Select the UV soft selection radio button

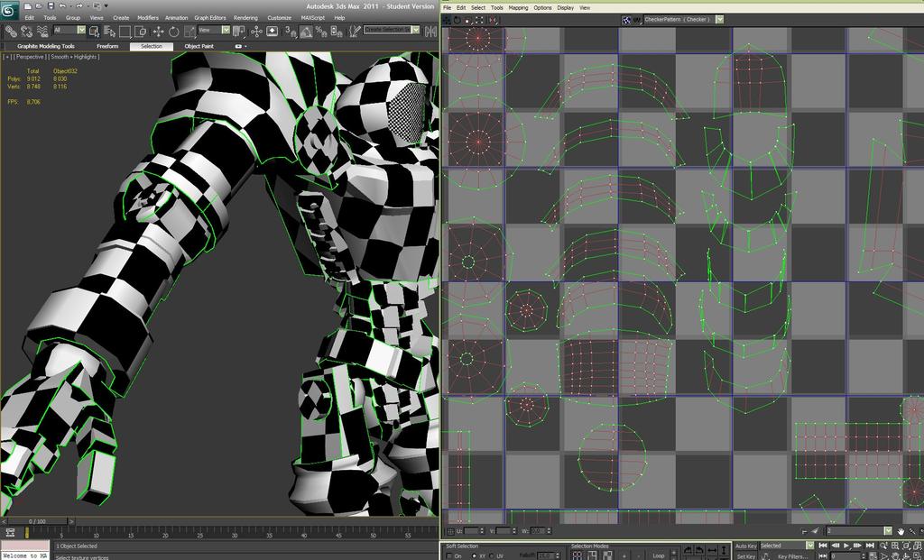(492, 555)
